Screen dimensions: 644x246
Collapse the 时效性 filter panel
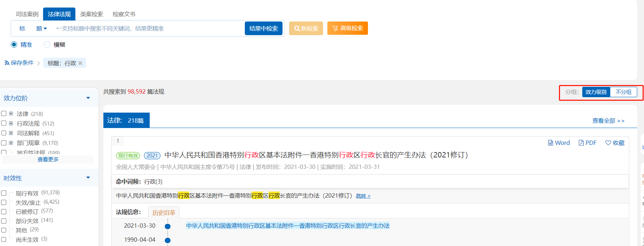click(88, 178)
